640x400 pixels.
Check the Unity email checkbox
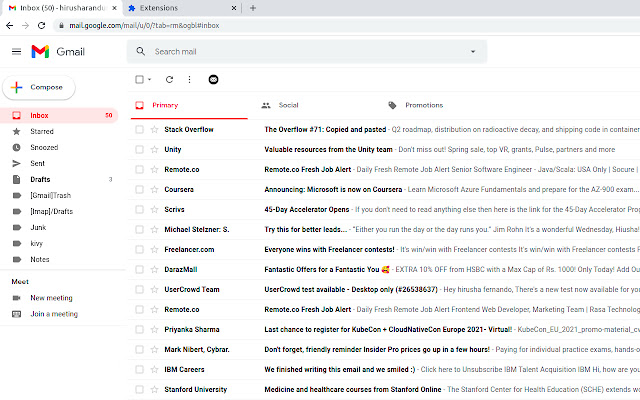point(139,149)
